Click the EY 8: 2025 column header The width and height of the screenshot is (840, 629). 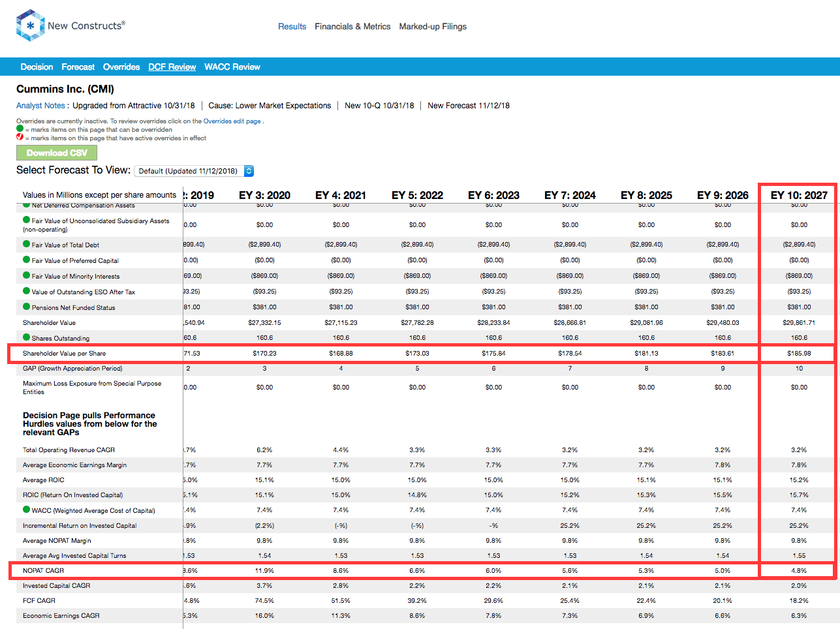click(646, 195)
